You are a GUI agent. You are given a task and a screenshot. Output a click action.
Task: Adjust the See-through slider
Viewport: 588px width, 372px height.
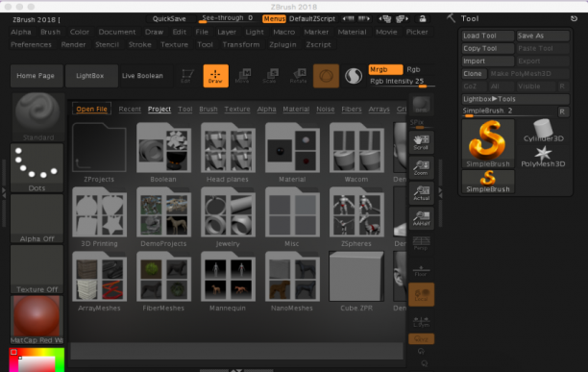coord(228,19)
